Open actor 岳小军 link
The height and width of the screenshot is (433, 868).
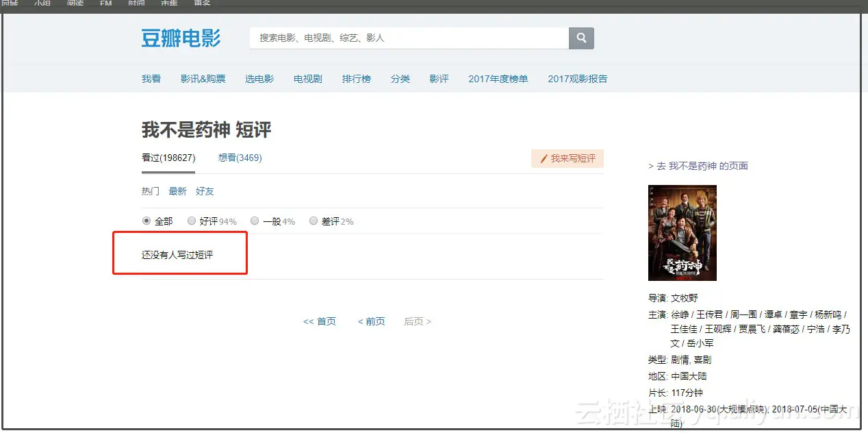(x=700, y=343)
